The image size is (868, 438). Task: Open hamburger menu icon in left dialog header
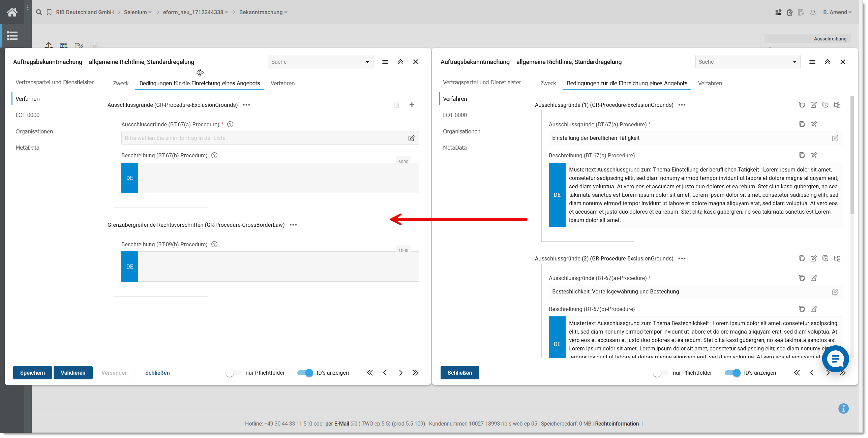click(x=385, y=62)
